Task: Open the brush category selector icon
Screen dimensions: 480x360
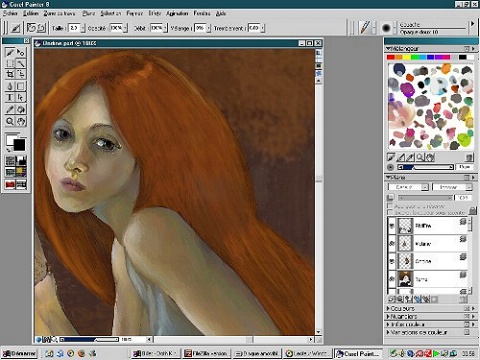Action: click(x=365, y=28)
